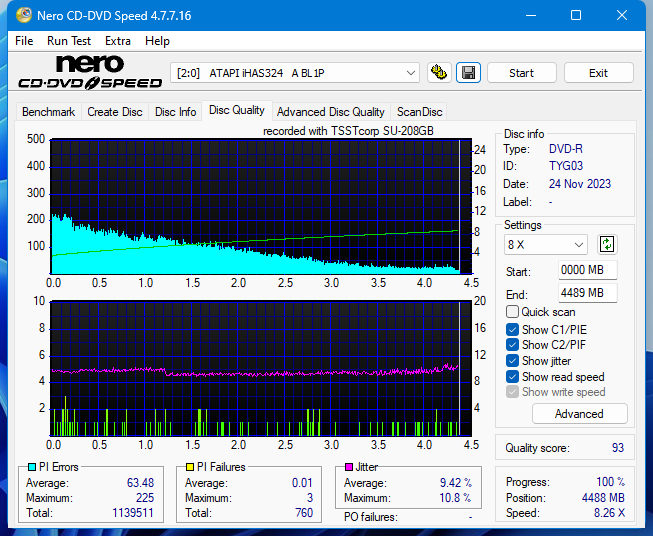Click the save floppy disk icon
Screen dimensions: 653x536
[468, 73]
